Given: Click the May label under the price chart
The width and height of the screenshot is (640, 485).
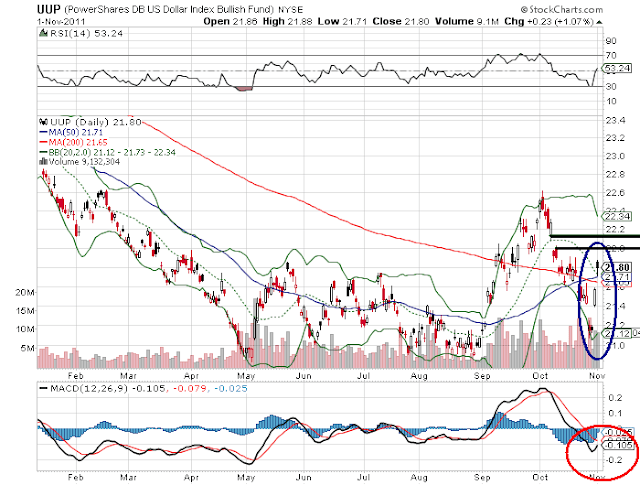Looking at the screenshot, I should [x=246, y=376].
